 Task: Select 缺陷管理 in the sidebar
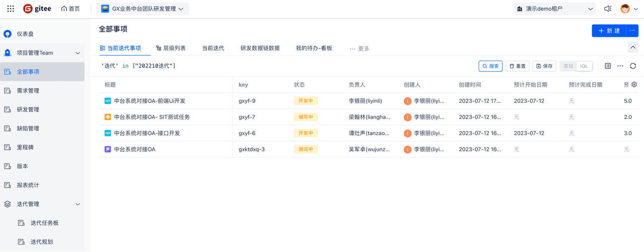click(28, 129)
